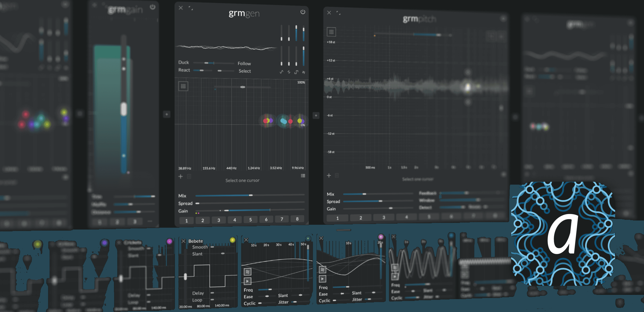Delete cursor using grmgen trash icon

click(x=189, y=177)
